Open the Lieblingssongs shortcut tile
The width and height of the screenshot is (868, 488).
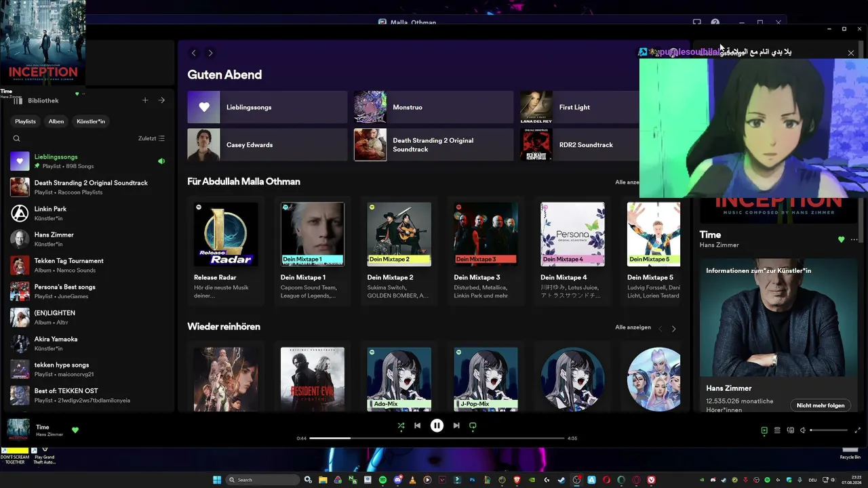[x=267, y=107]
